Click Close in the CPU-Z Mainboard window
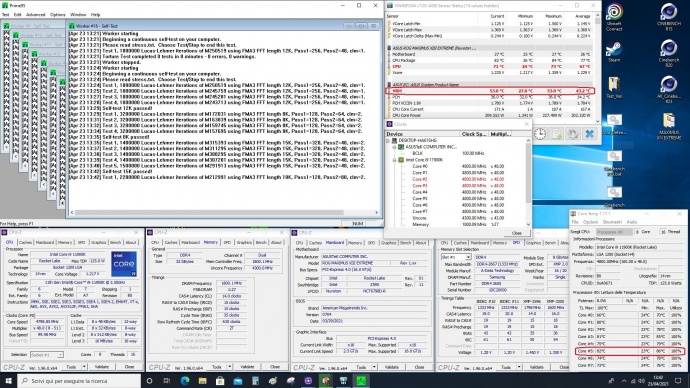Image resolution: width=690 pixels, height=388 pixels. tap(419, 366)
